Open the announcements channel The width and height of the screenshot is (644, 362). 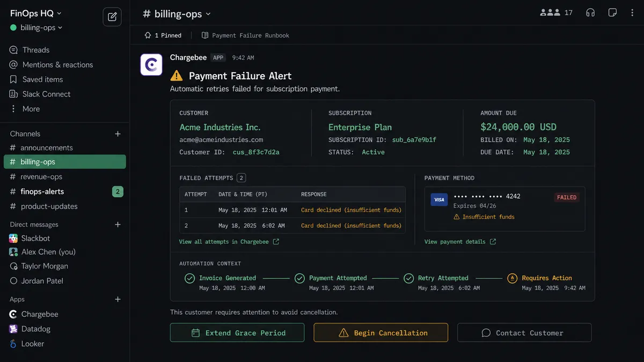point(47,147)
